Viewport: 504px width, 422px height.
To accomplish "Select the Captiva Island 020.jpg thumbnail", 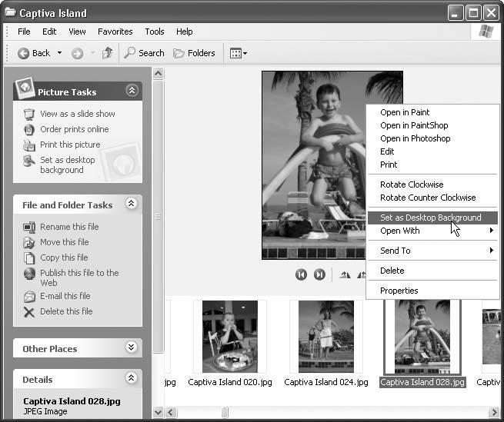I will [229, 336].
